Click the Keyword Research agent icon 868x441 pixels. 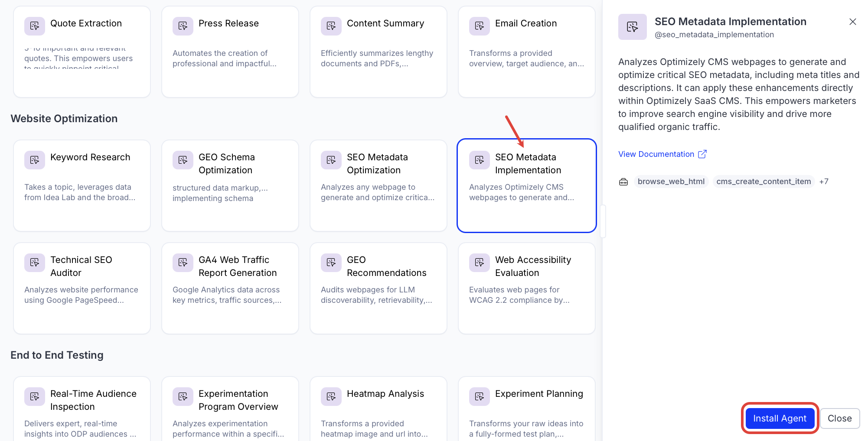35,160
